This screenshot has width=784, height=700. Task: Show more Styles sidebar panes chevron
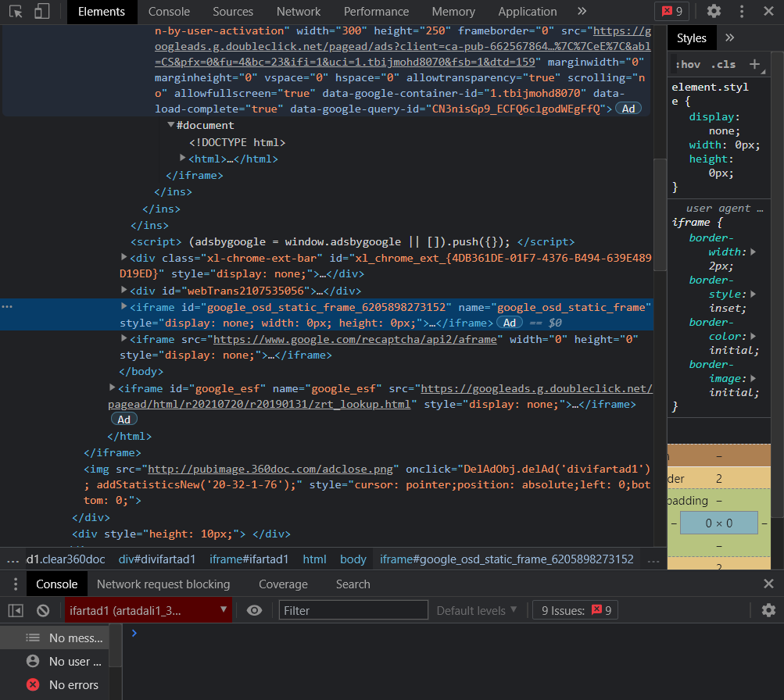[x=729, y=38]
